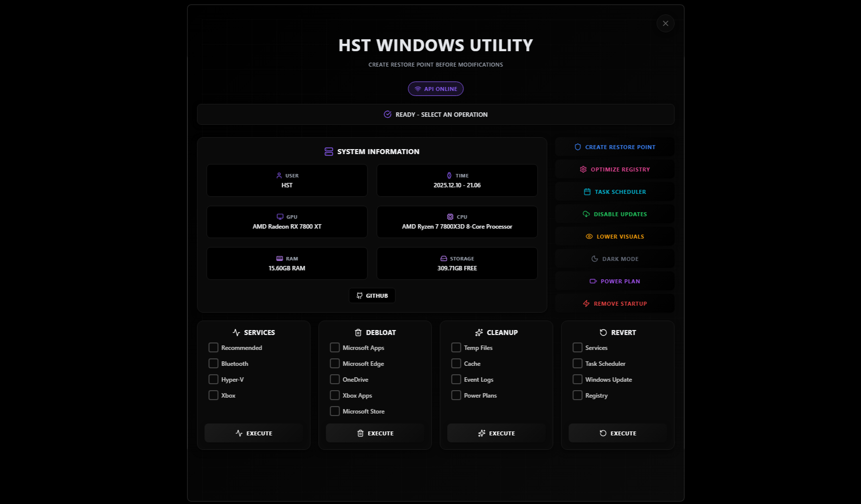Click the lightning icon for Remove Startup
Viewport: 861px width, 504px height.
click(586, 303)
